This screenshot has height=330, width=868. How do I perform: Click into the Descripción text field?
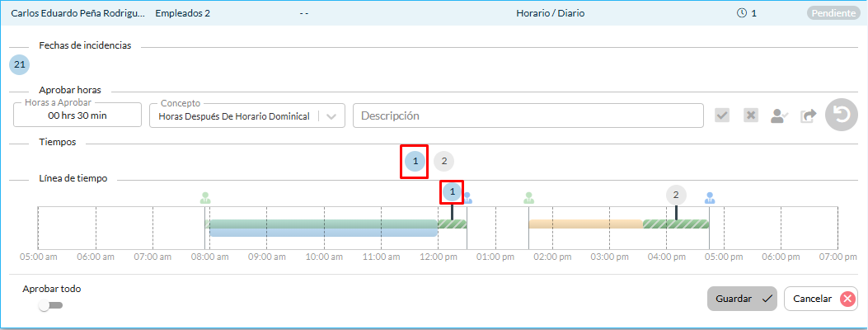(x=528, y=115)
